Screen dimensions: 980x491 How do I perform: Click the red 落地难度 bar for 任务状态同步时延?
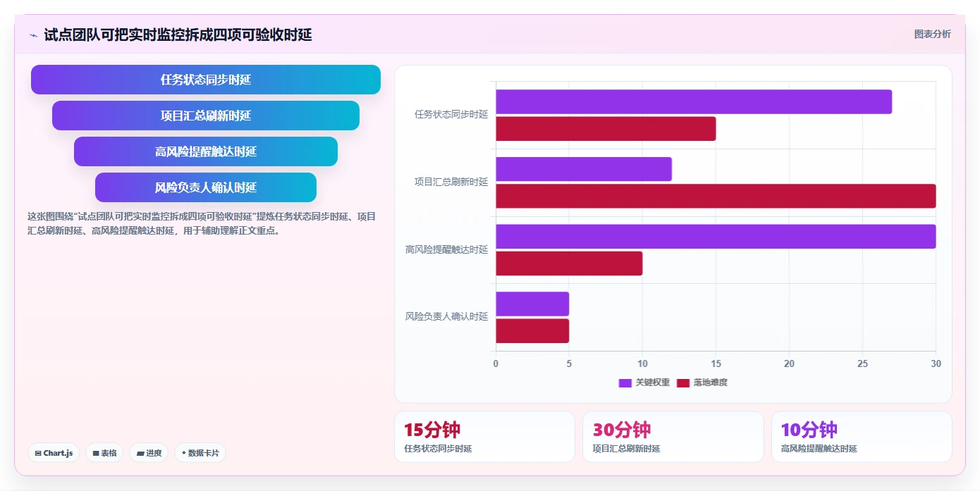point(606,129)
